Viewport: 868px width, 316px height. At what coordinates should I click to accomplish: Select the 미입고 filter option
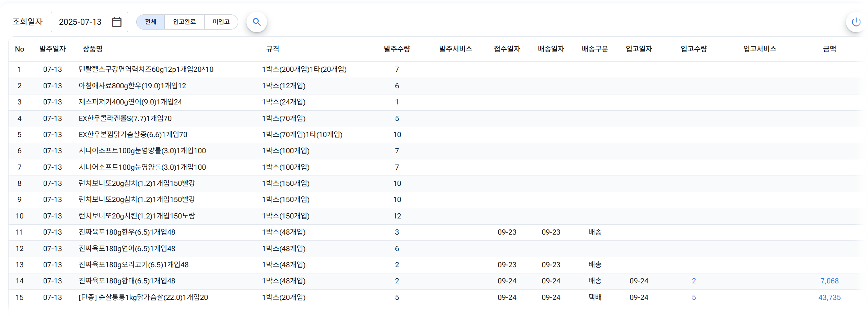[221, 22]
